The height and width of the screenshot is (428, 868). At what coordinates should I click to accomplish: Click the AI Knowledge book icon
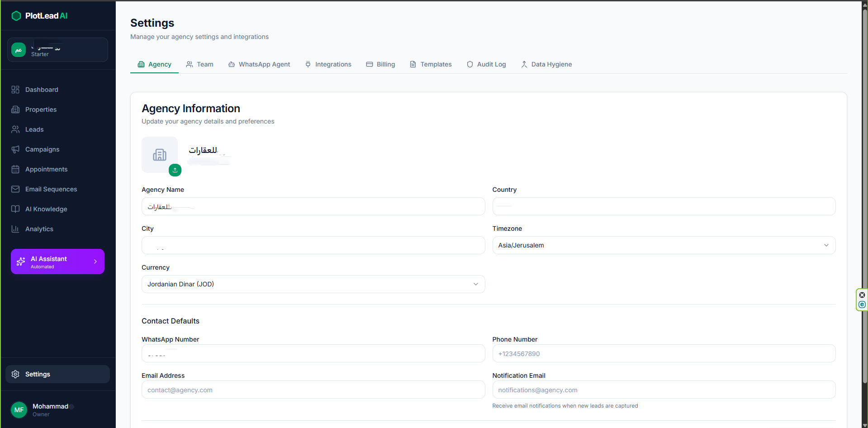coord(15,209)
